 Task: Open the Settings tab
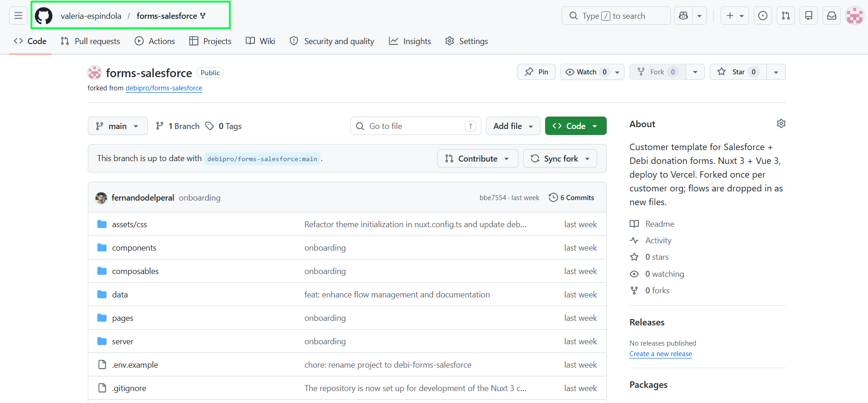coord(467,41)
